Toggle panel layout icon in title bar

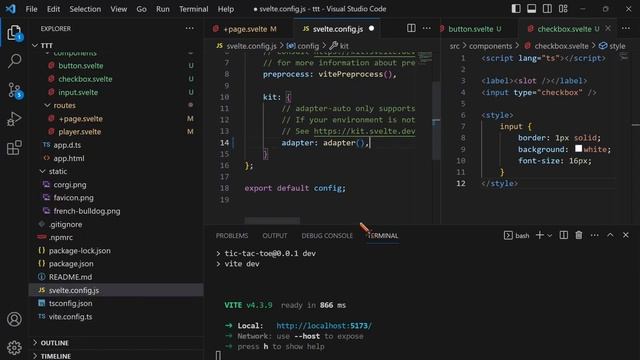click(531, 9)
